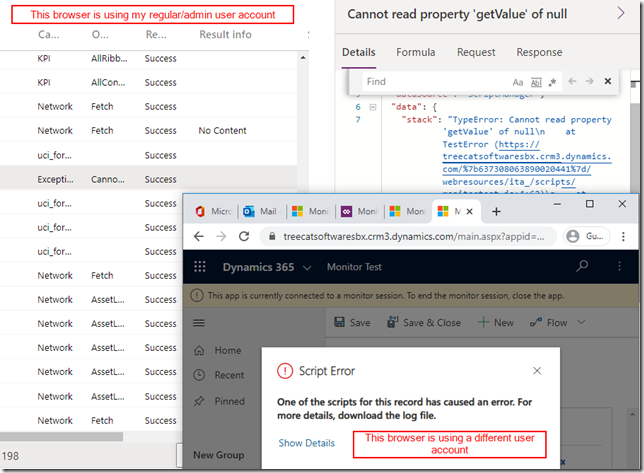This screenshot has width=644, height=473.
Task: Select the Excepti... Canno... monitor row
Action: (x=148, y=179)
